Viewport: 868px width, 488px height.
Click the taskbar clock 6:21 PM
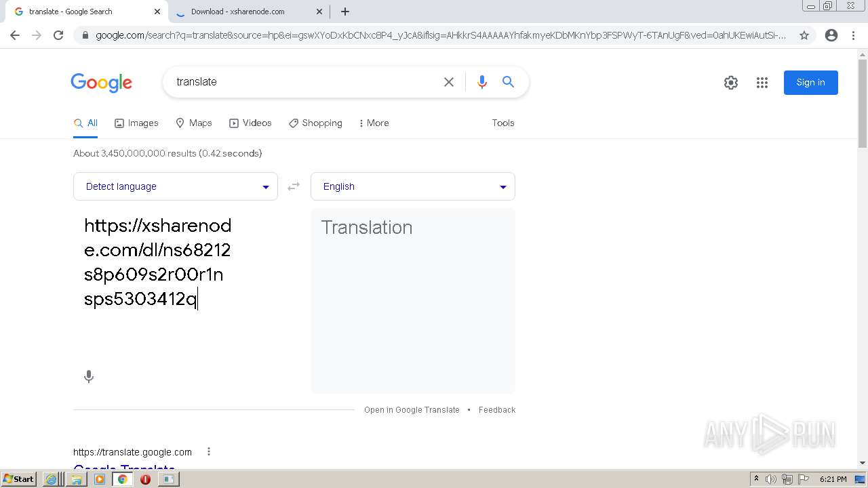[833, 479]
